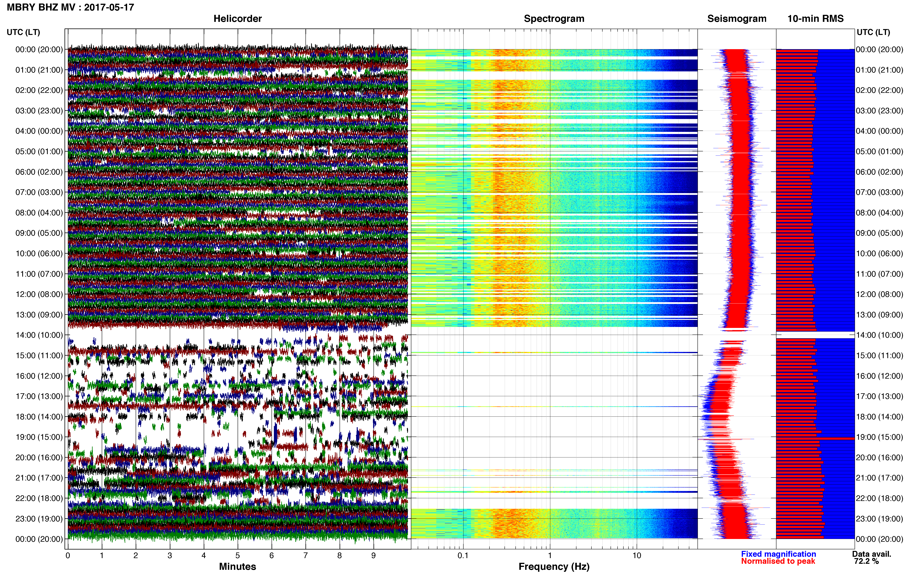Select the 72.2 % data availability value
924x578 pixels.
pyautogui.click(x=866, y=561)
